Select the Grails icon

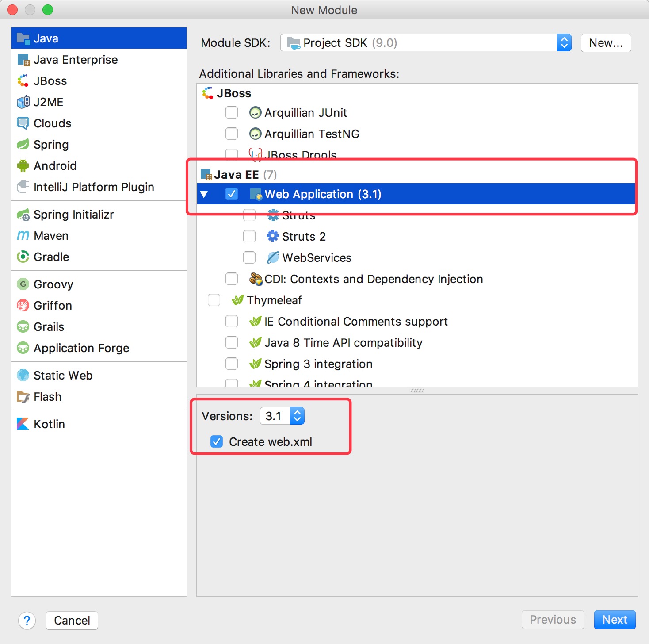click(x=23, y=326)
